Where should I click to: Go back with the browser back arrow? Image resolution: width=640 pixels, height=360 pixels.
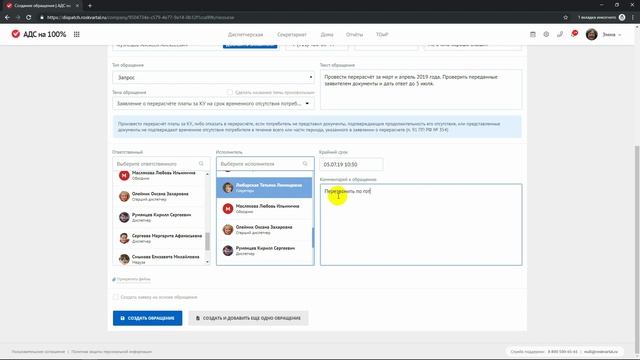click(x=7, y=18)
